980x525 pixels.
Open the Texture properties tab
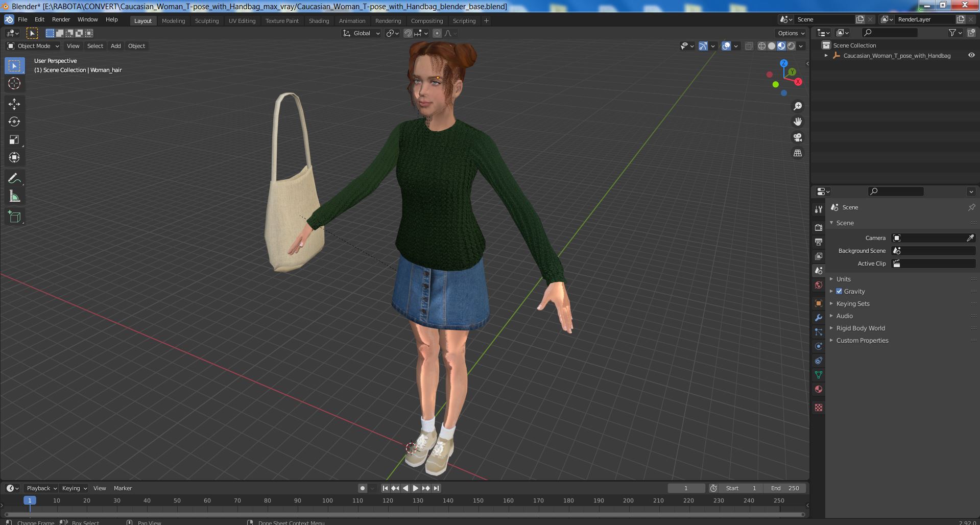click(819, 408)
